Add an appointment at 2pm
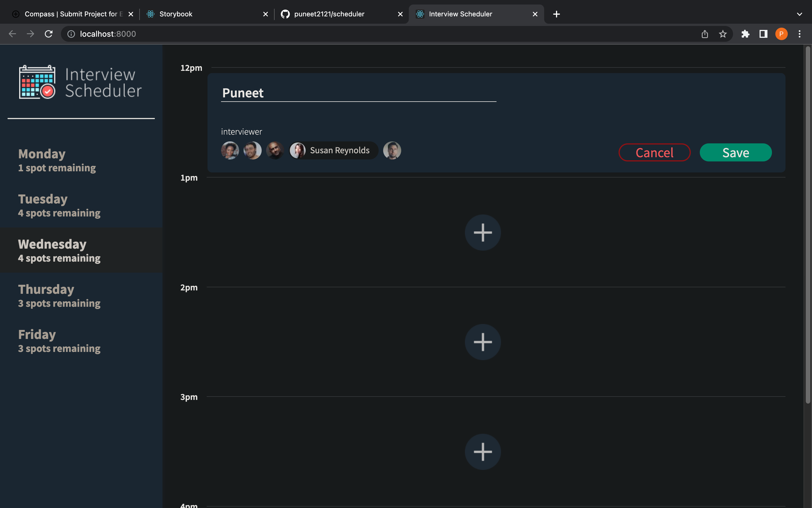 point(483,342)
